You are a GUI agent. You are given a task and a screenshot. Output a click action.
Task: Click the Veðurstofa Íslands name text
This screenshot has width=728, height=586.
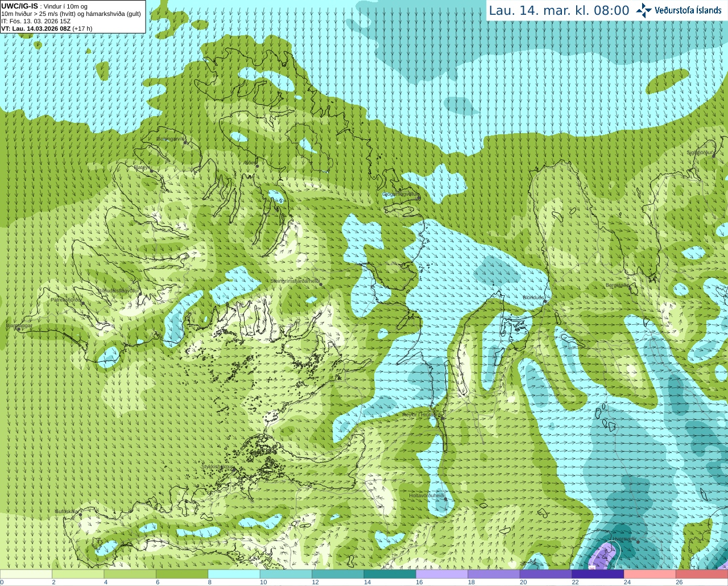688,10
